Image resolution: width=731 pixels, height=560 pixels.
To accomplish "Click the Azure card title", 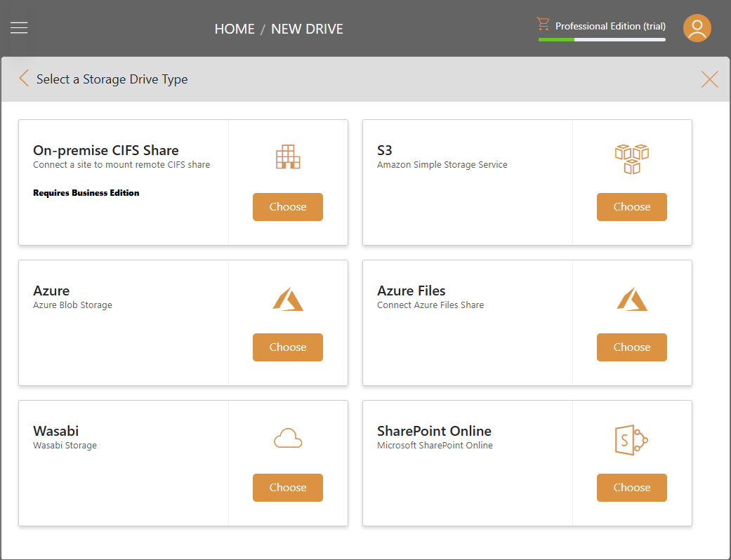I will [x=51, y=291].
